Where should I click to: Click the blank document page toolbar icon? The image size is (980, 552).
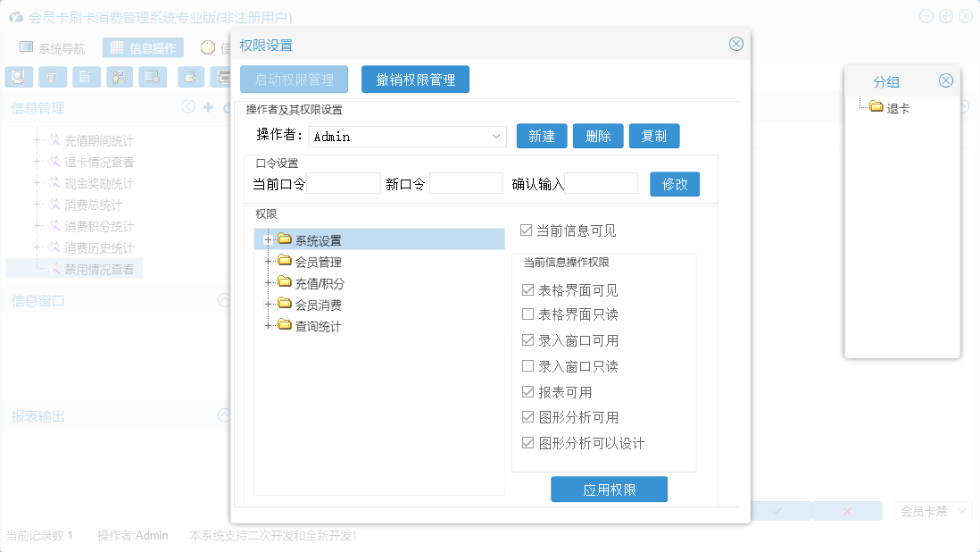click(86, 77)
